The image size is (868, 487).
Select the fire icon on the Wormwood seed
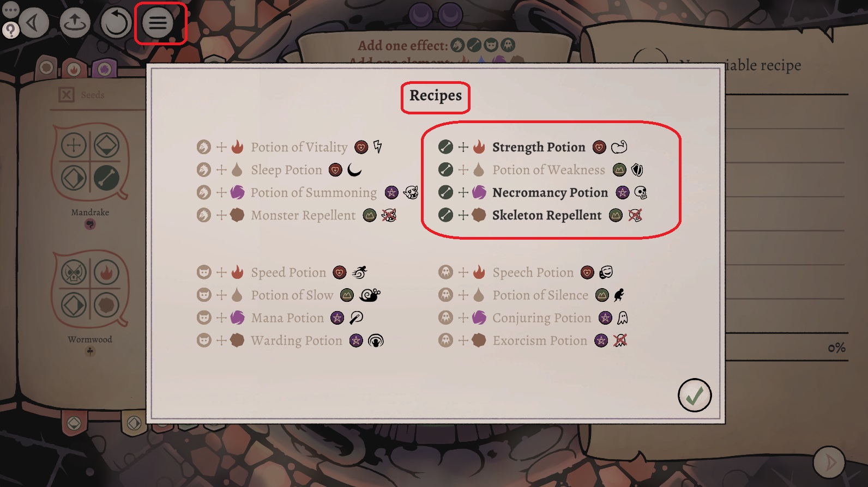coord(106,272)
